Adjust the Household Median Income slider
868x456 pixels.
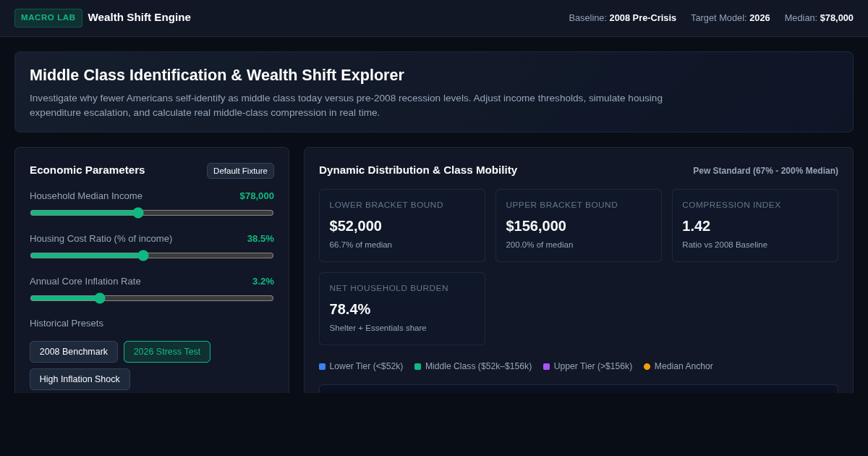[x=152, y=213]
